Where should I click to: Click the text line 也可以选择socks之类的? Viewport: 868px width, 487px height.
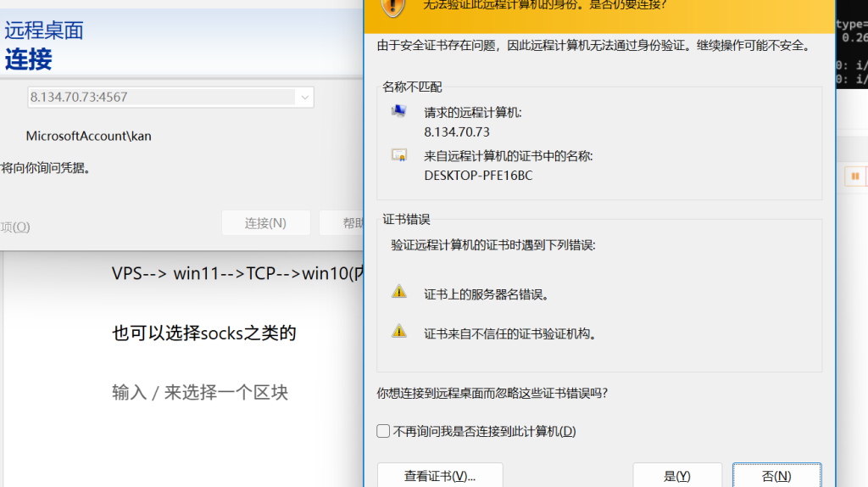pyautogui.click(x=204, y=333)
